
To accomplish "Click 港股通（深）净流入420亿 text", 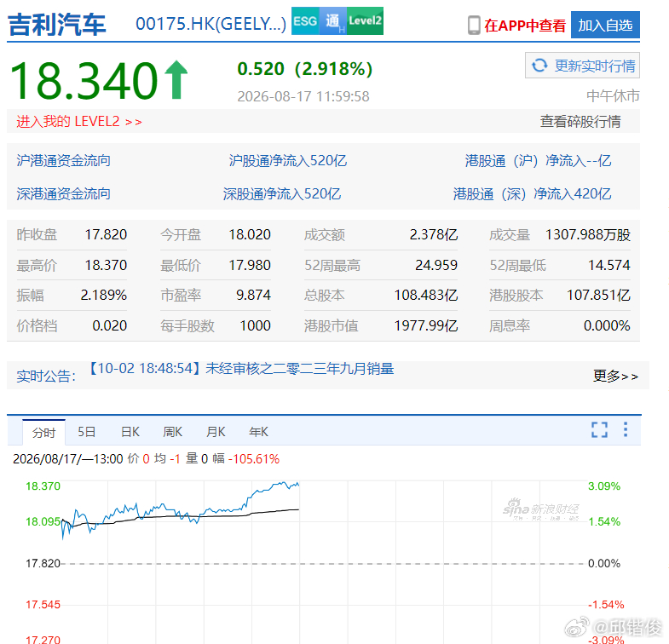I will point(532,194).
